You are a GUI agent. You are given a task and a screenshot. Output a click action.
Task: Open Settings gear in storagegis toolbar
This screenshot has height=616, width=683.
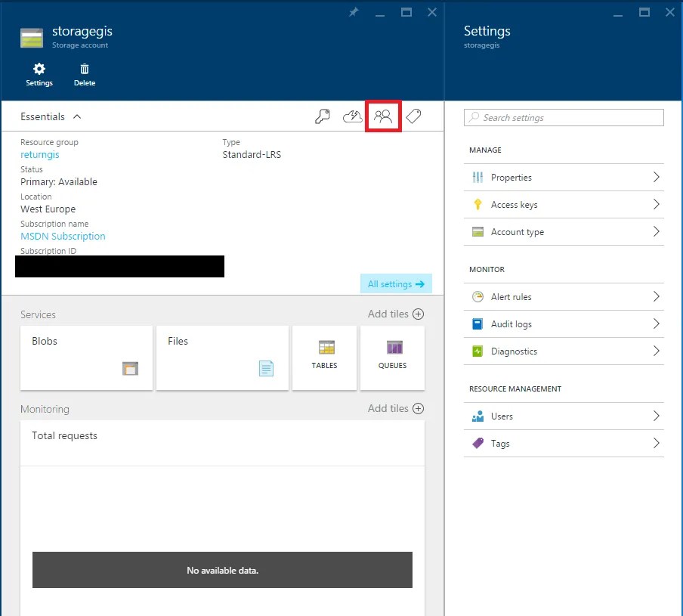coord(39,75)
